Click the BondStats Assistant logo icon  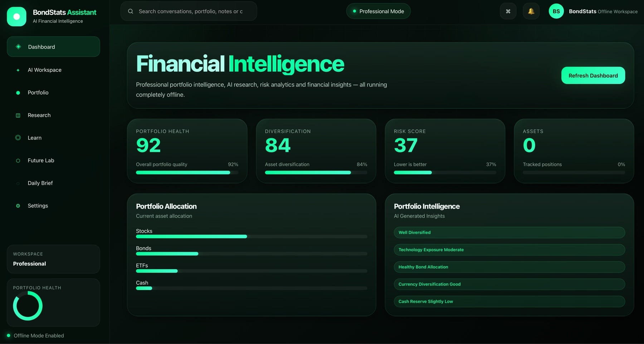[16, 16]
